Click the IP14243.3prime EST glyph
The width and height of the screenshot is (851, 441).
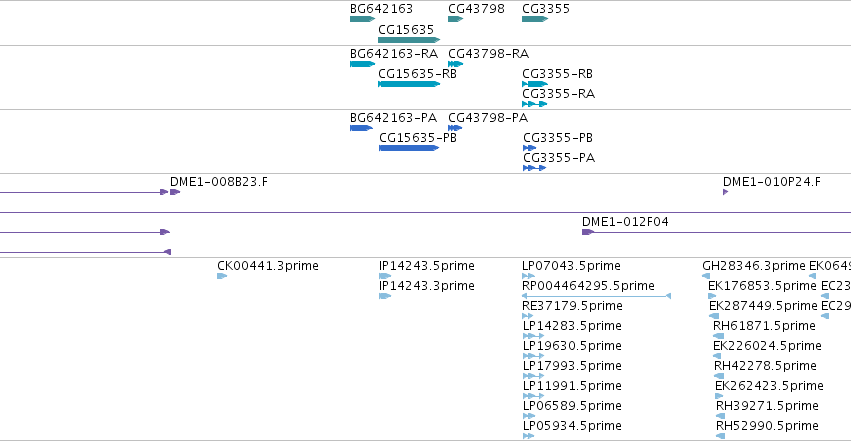(385, 296)
